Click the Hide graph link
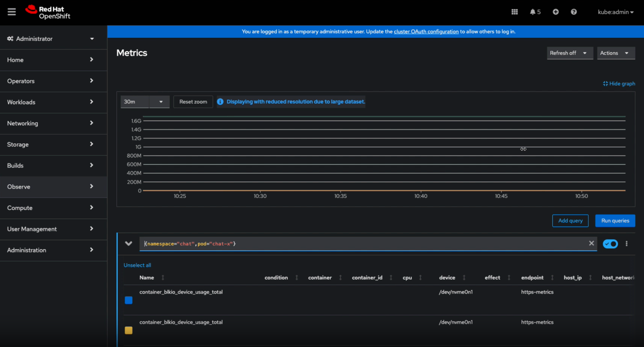The width and height of the screenshot is (644, 347). point(619,84)
